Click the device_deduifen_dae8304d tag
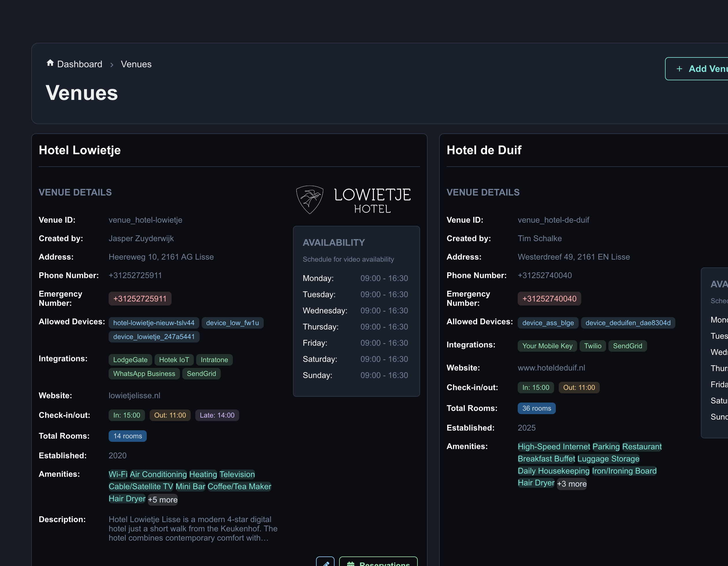Image resolution: width=728 pixels, height=566 pixels. [x=628, y=323]
